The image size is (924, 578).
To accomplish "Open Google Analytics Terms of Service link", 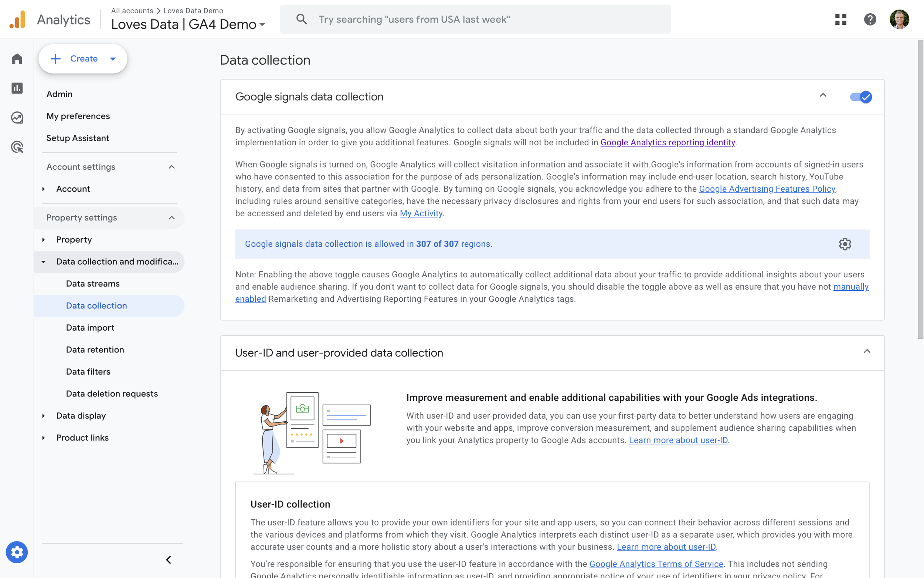I will [x=656, y=564].
